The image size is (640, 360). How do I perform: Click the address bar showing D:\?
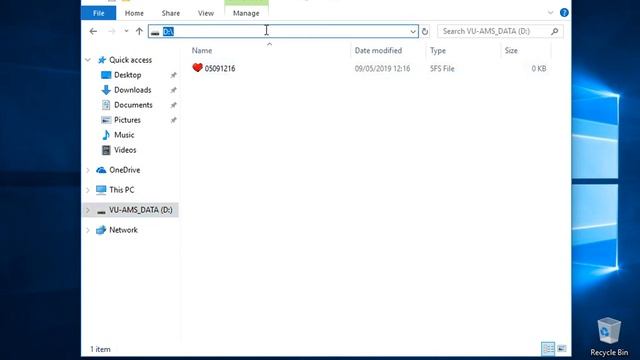click(x=283, y=31)
